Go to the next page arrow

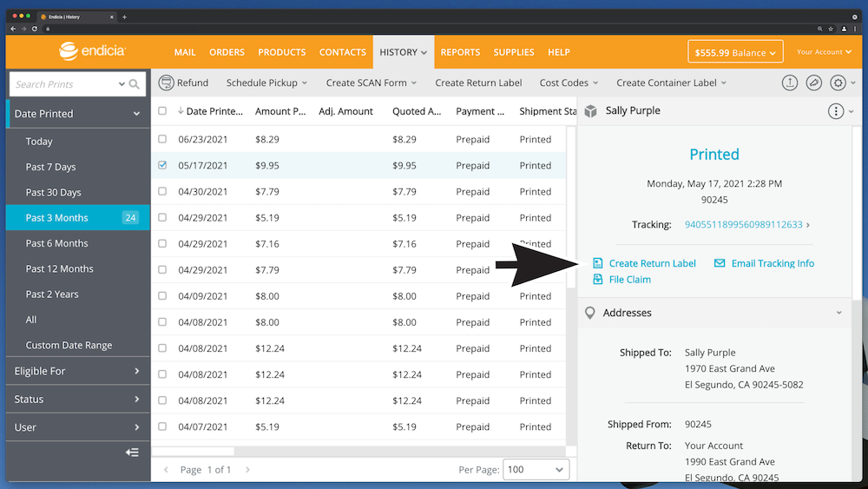[x=247, y=470]
